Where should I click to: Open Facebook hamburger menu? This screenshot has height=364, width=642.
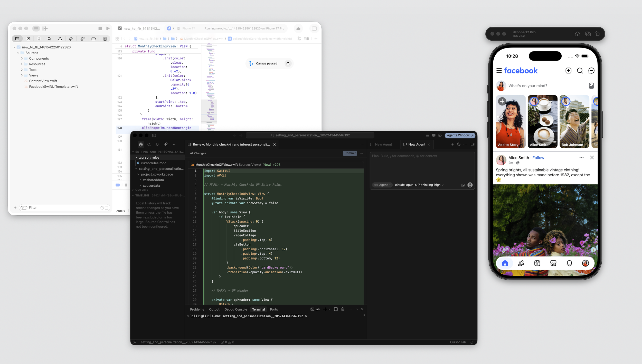(499, 71)
